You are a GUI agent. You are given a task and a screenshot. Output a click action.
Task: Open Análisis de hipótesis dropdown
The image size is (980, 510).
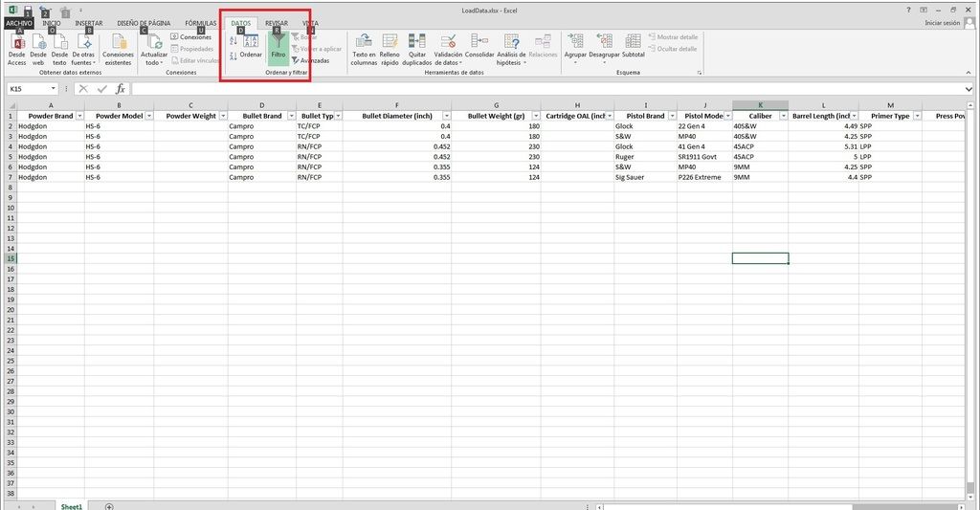[511, 50]
